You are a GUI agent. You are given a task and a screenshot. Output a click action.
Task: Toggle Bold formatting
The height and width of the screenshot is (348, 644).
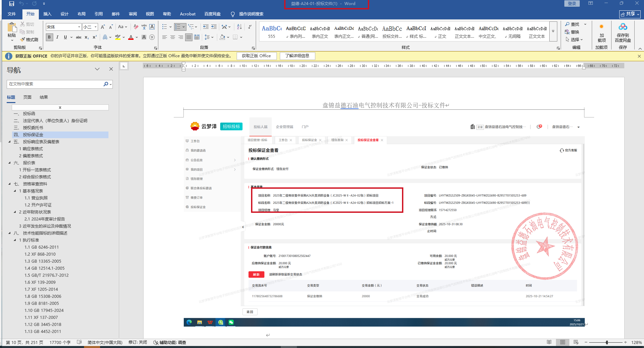[x=50, y=37]
